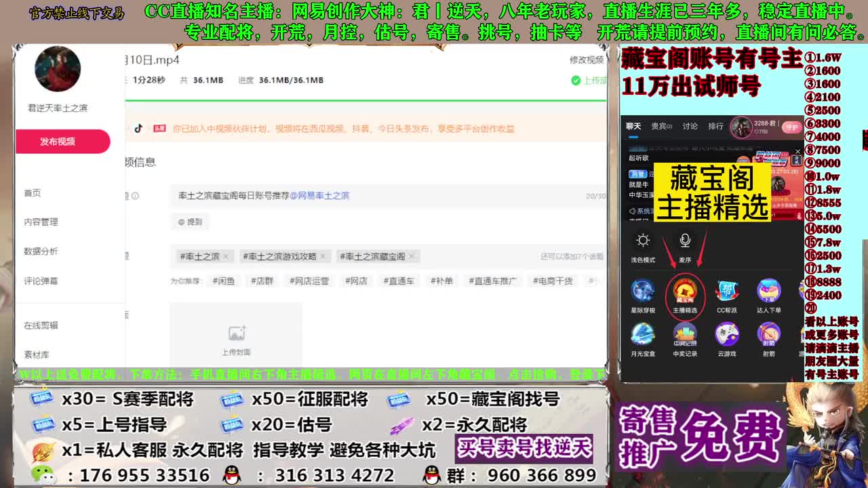Image resolution: width=868 pixels, height=488 pixels.
Task: Open the CC帮派 icon
Action: pyautogui.click(x=726, y=291)
